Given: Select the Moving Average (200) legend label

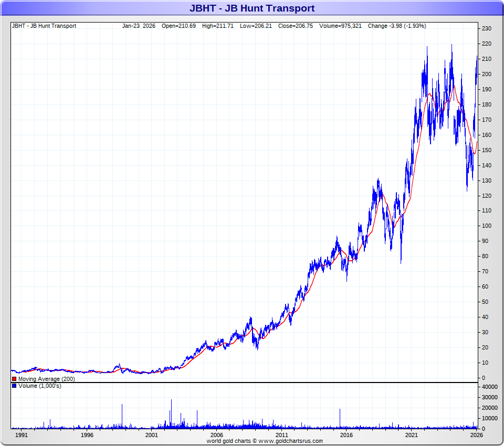Looking at the screenshot, I should [x=46, y=379].
